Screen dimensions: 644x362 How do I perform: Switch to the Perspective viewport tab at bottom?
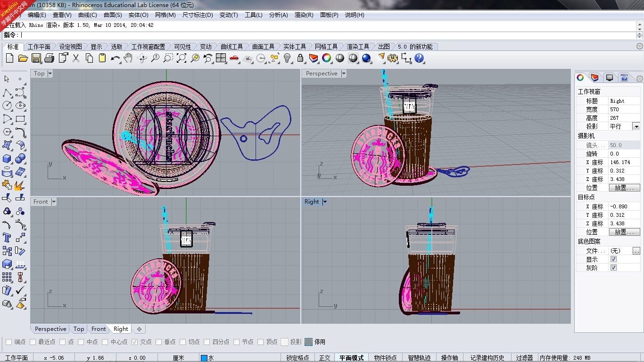50,329
